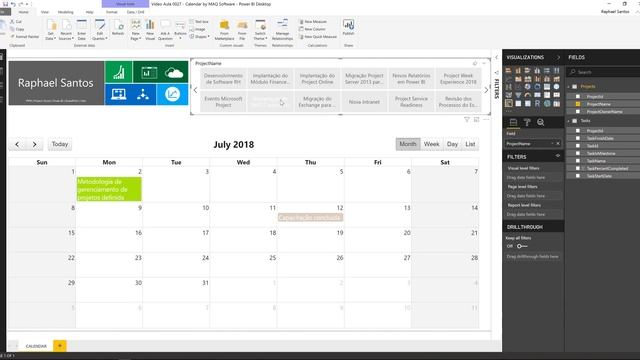
Task: Click the Search box in Fields pane
Action: [604, 72]
